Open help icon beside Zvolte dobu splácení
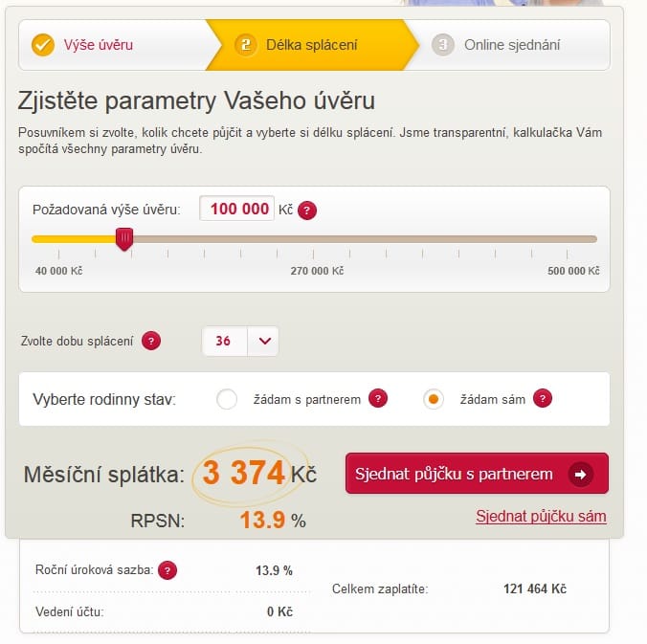 151,341
